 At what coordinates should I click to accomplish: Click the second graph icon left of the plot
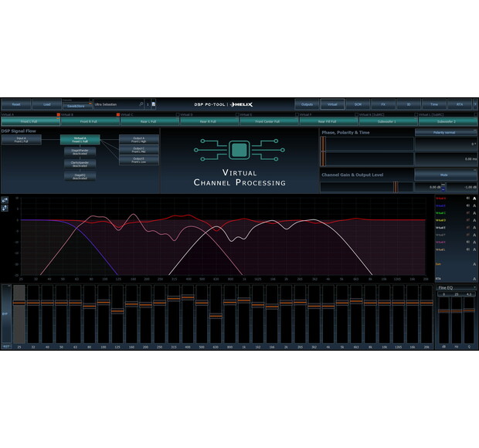(5, 208)
